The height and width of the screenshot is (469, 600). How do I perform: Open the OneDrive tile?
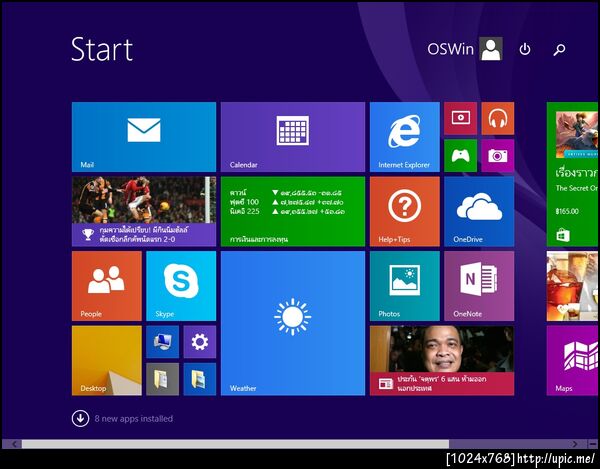point(479,212)
